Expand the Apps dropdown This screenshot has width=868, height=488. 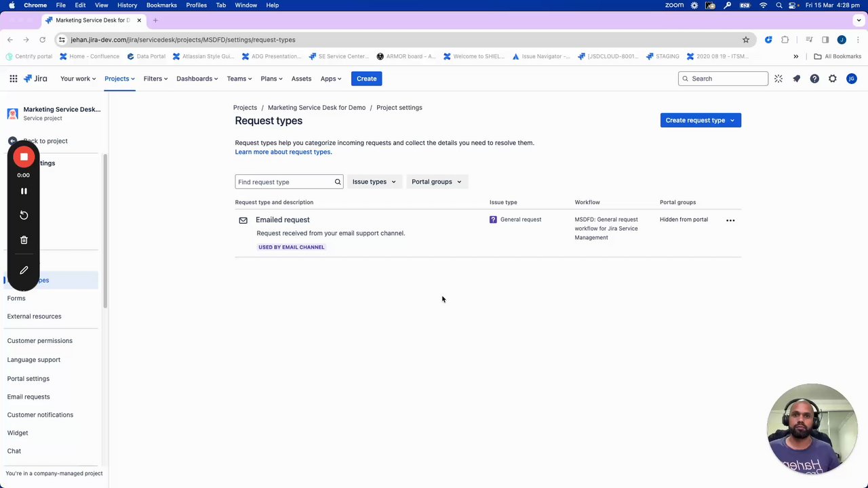point(331,79)
